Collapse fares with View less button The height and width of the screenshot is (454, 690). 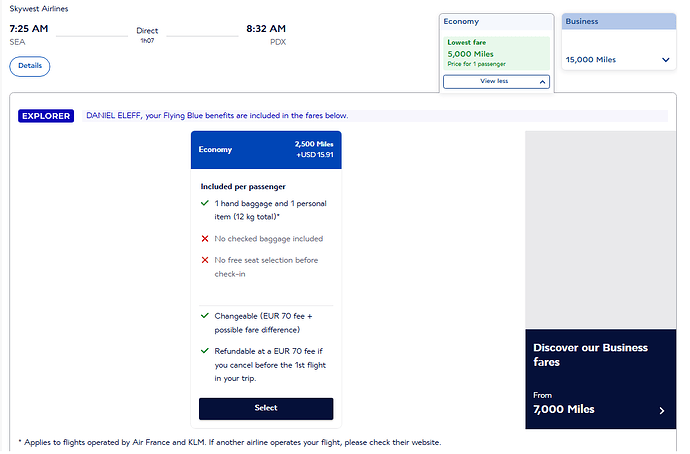point(496,81)
